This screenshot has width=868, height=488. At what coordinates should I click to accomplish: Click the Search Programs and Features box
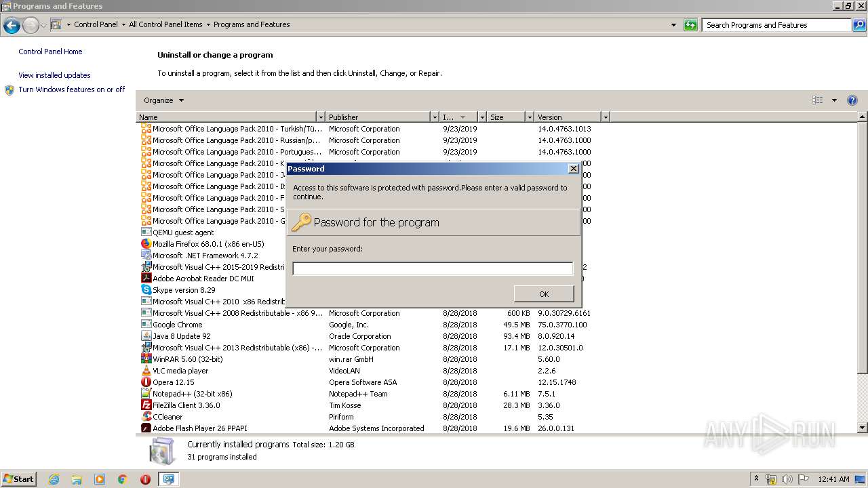tap(776, 25)
